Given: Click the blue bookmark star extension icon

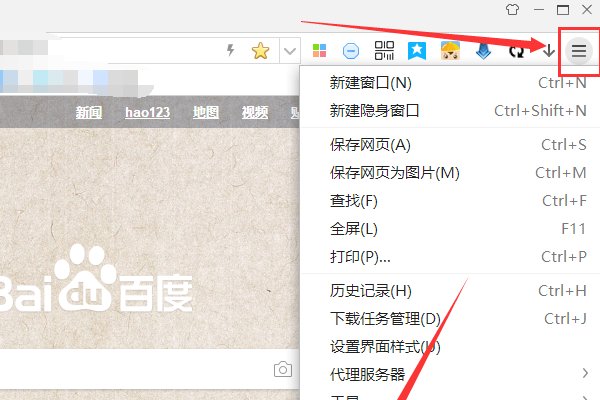Looking at the screenshot, I should click(x=417, y=51).
